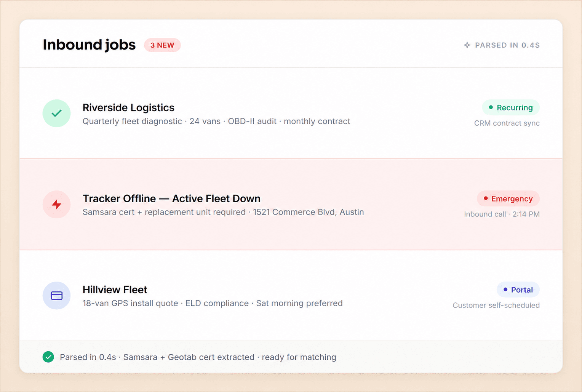582x392 pixels.
Task: Open the Hillview Fleet job title
Action: [x=115, y=290]
